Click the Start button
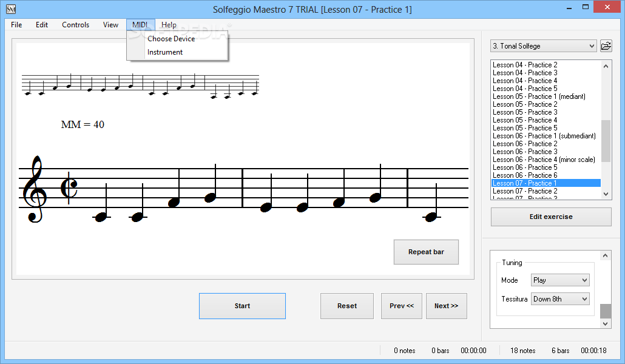This screenshot has height=364, width=625. (x=242, y=306)
